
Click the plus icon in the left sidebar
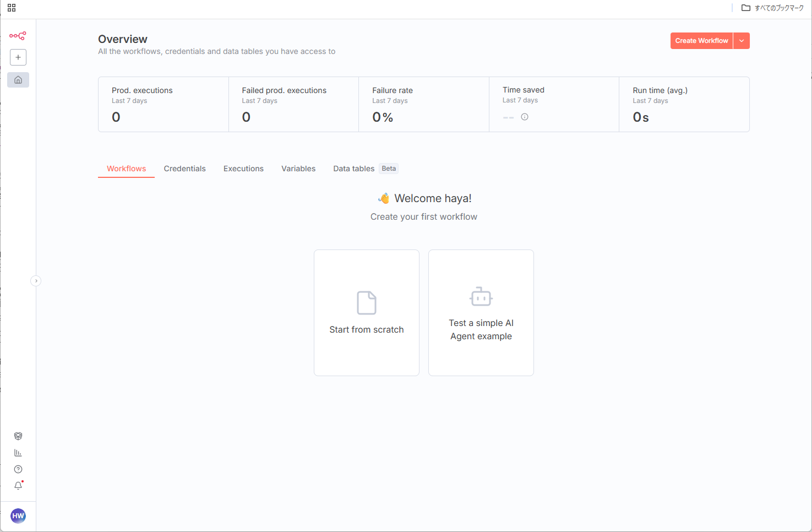[18, 57]
